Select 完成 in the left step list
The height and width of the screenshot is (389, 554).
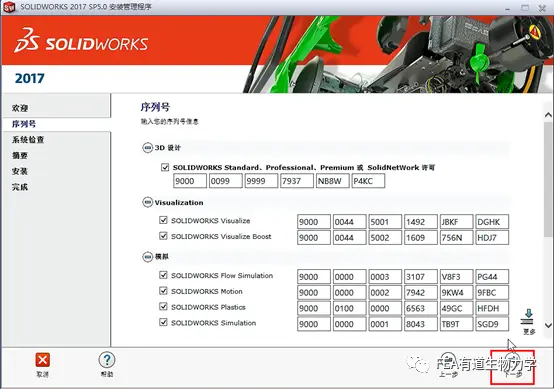20,187
